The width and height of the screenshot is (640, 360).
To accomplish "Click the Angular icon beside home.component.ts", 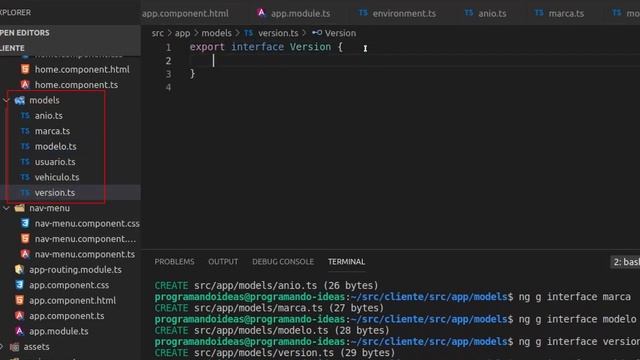I will (x=25, y=84).
